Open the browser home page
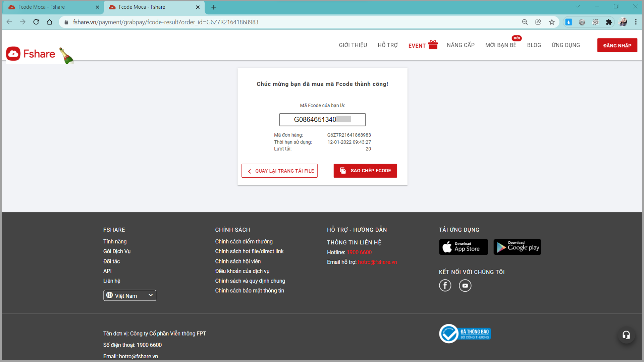 pos(50,22)
